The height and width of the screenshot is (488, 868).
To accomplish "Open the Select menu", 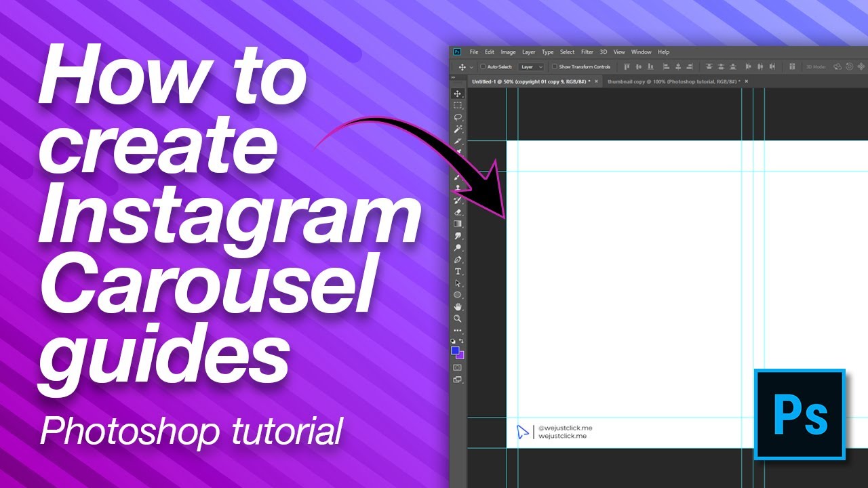I will pos(567,52).
